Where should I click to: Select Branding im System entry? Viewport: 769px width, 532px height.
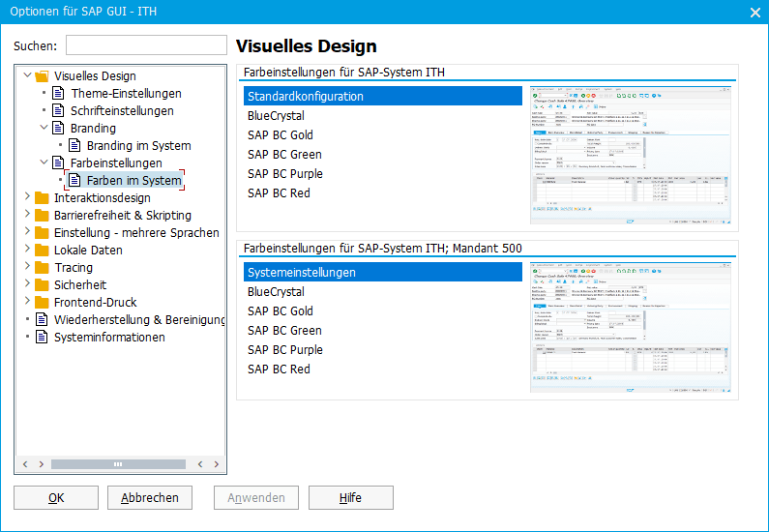(138, 146)
